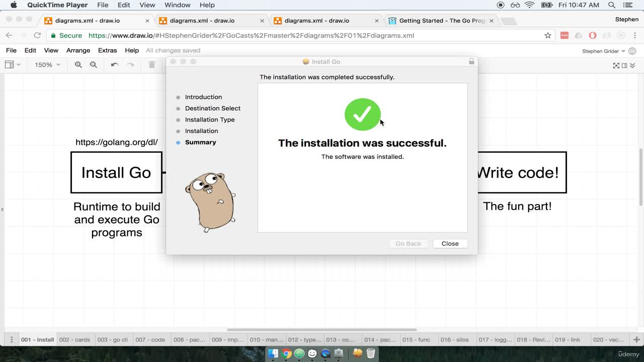Screen dimensions: 644x362
Task: Open Spotlight search in the menu bar
Action: 612,5
